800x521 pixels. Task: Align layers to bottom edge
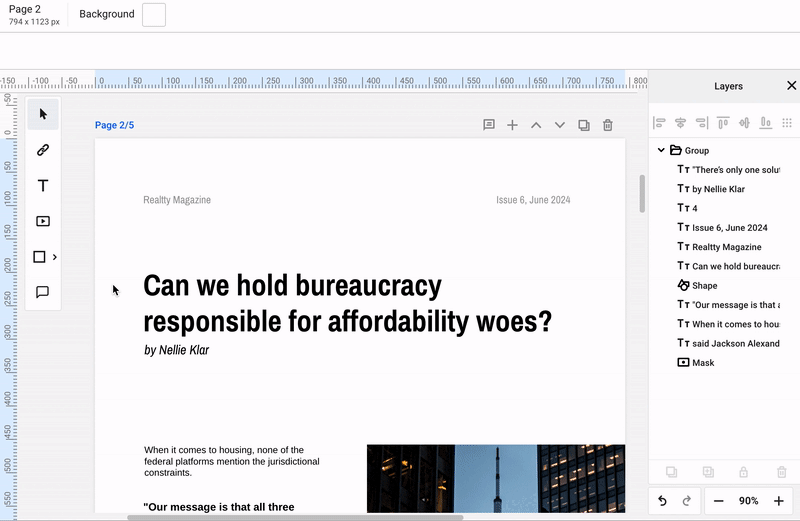pos(766,122)
